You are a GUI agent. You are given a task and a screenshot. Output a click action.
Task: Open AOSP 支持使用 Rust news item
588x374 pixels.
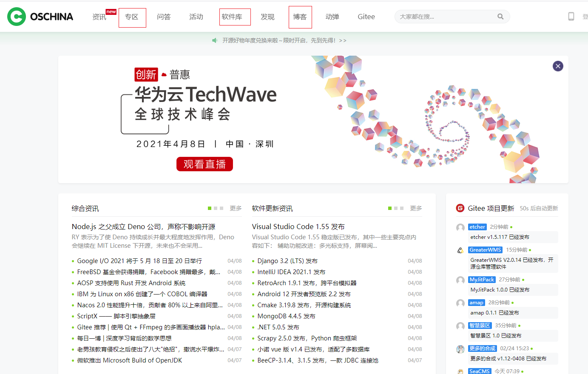pos(131,283)
